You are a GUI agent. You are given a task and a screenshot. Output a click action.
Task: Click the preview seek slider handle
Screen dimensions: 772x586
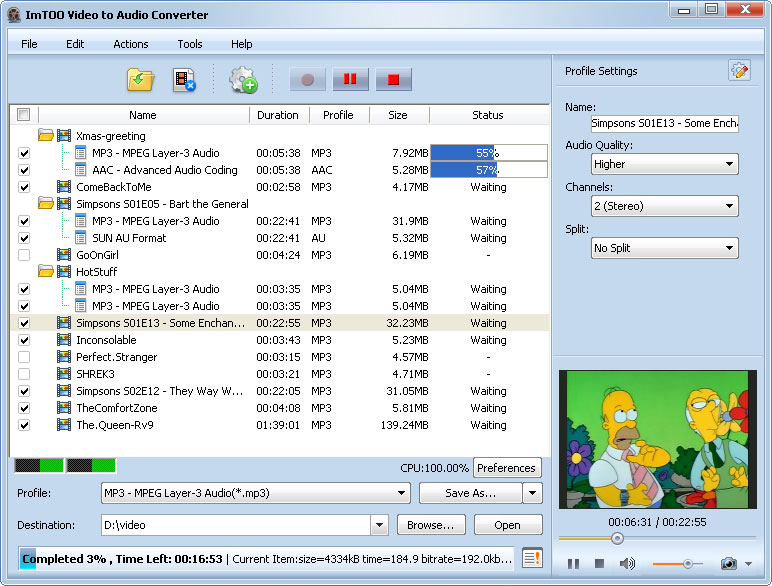tap(617, 538)
